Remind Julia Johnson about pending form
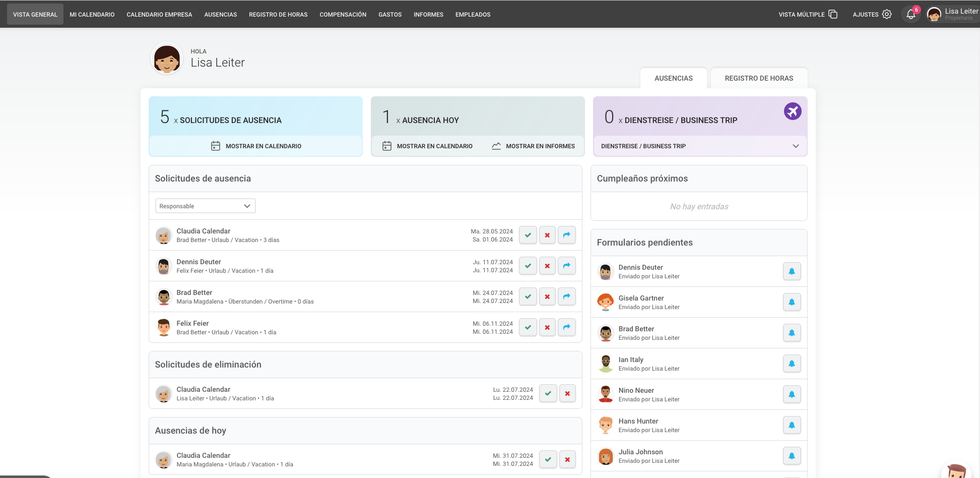The height and width of the screenshot is (478, 980). tap(792, 456)
